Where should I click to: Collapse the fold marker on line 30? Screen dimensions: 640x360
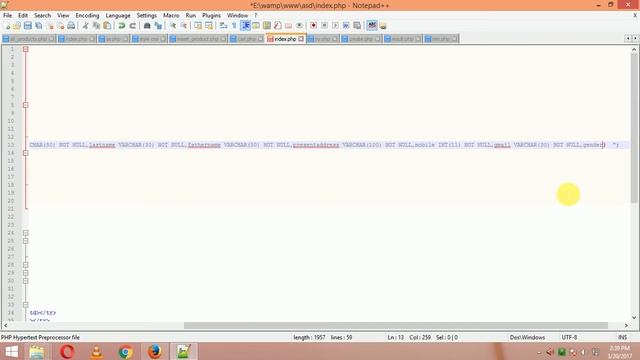pos(26,281)
